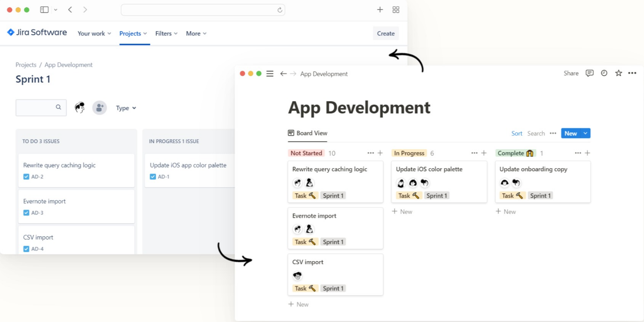Open the Jira Evernote import issue
Screen dimensions: 644x322
click(x=76, y=206)
